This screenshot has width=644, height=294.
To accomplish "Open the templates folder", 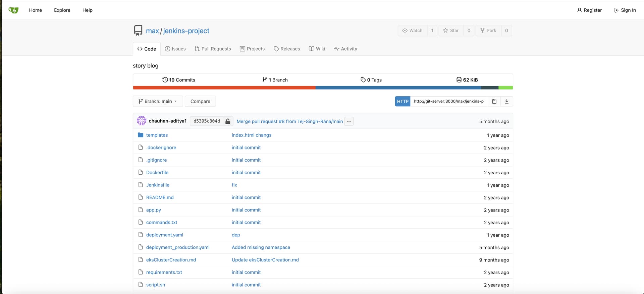I will point(157,135).
